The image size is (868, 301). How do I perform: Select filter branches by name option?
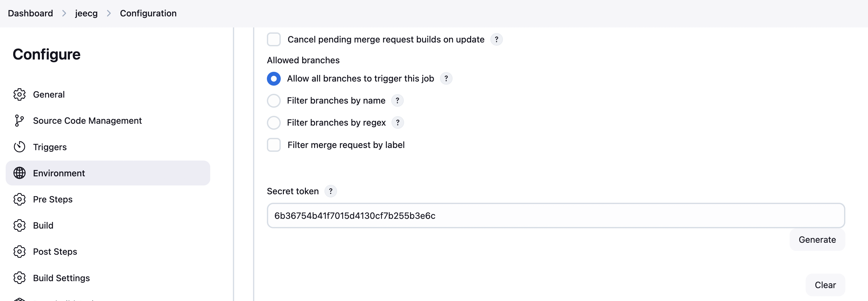point(274,100)
